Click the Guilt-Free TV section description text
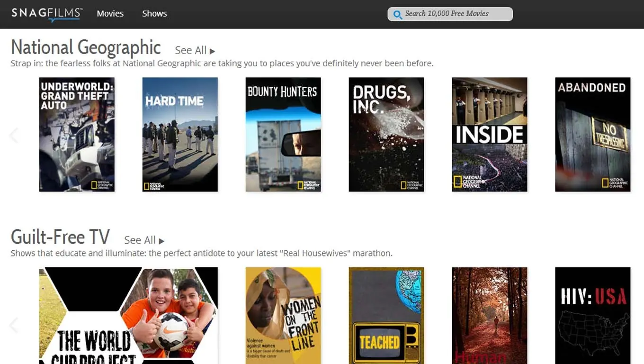 click(202, 253)
